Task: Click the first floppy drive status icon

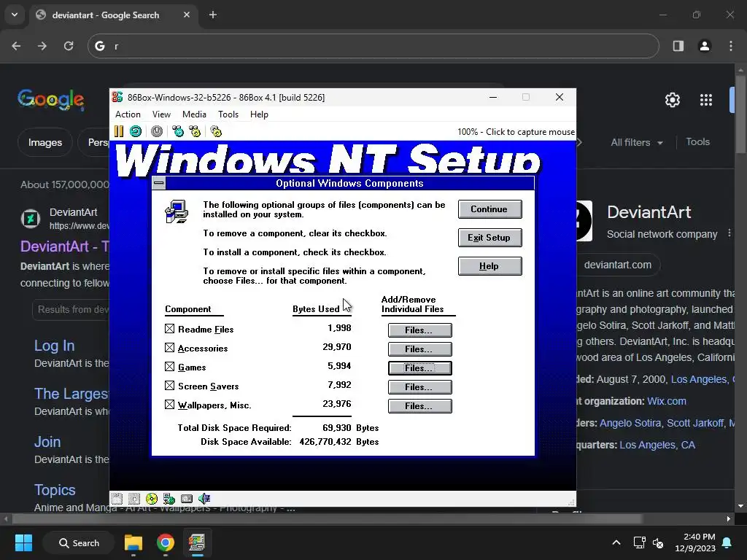Action: click(x=117, y=499)
